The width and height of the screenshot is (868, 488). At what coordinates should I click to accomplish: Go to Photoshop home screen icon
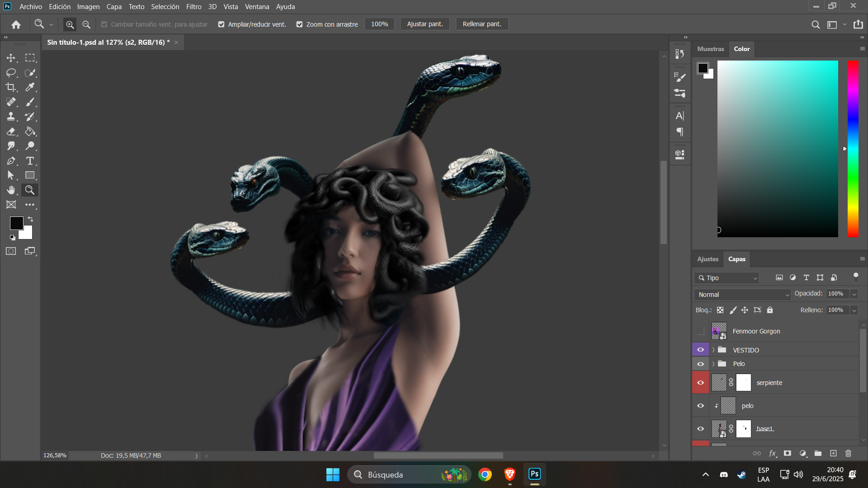16,24
